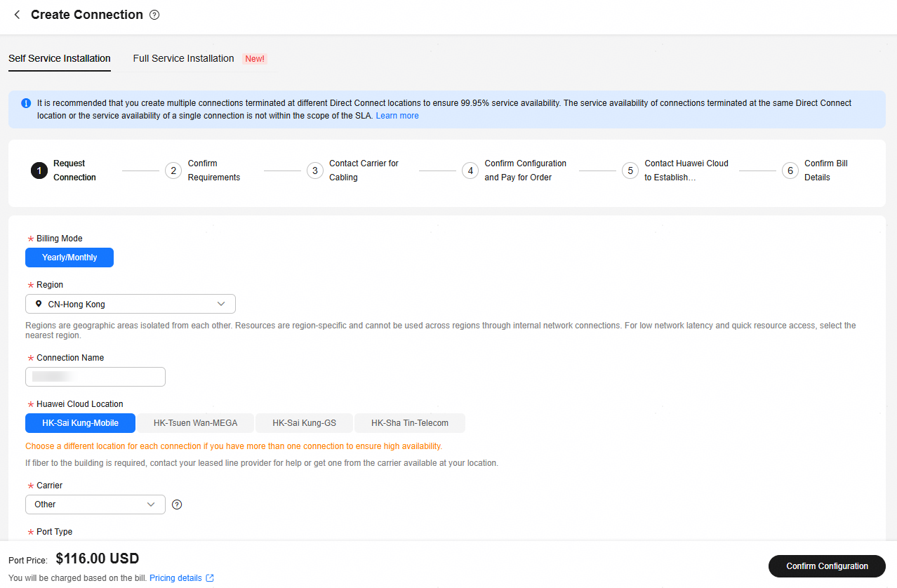Switch to Full Service Installation tab

(x=183, y=58)
